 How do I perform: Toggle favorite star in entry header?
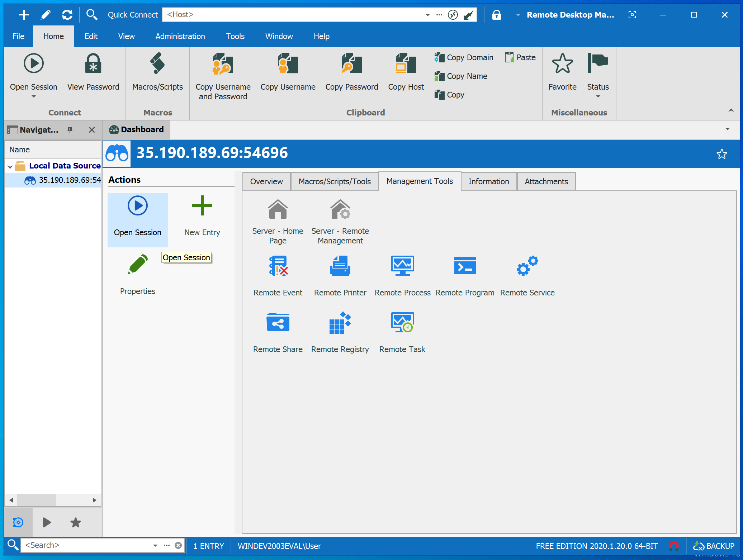721,154
